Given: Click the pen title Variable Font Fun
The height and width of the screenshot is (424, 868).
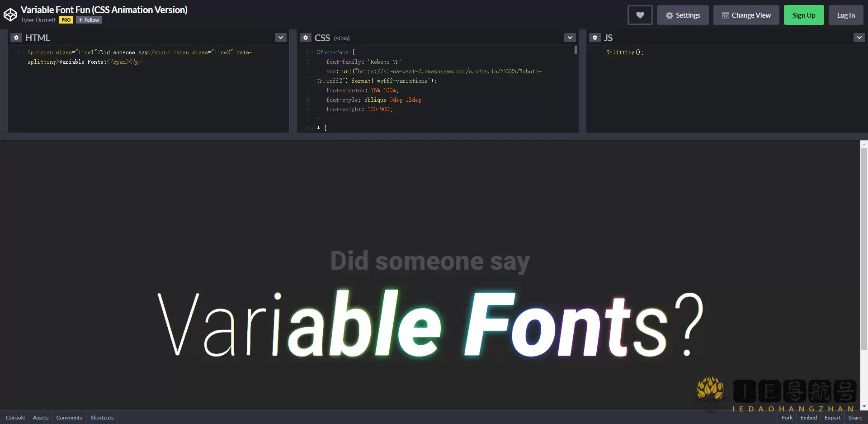Looking at the screenshot, I should (104, 10).
